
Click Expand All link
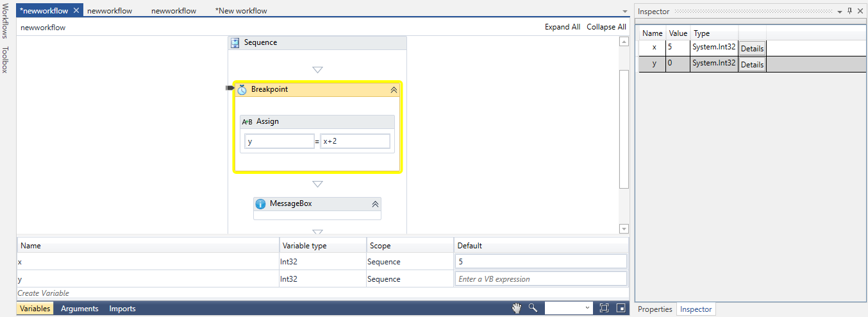point(562,27)
